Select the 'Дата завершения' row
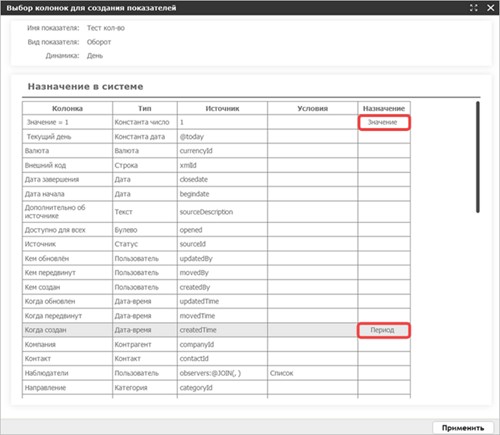The height and width of the screenshot is (435, 500). click(x=216, y=180)
